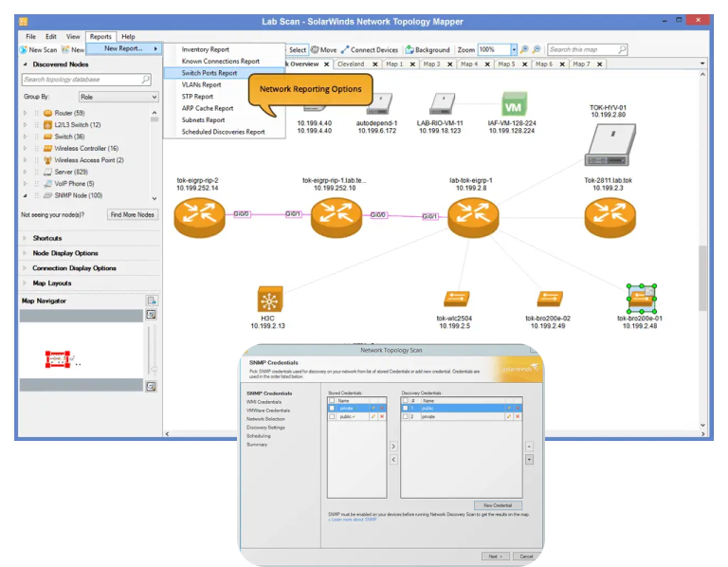
Task: Toggle Discovery Credentials header select-all checkbox
Action: point(405,400)
